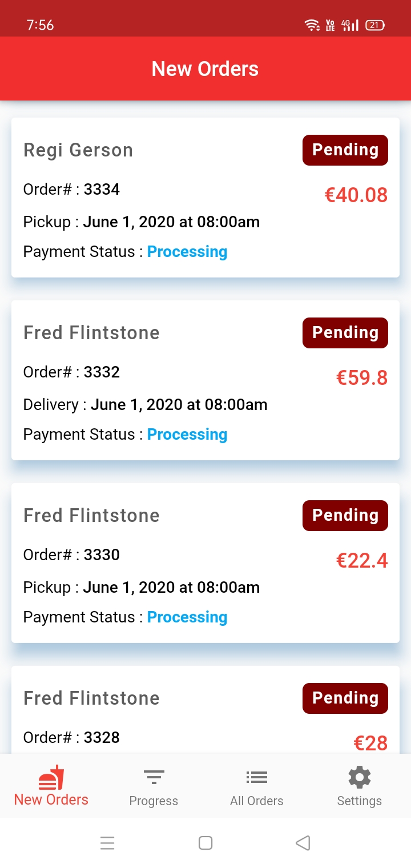Click Pending badge on Regi Gerson order
The image size is (411, 868).
345,150
